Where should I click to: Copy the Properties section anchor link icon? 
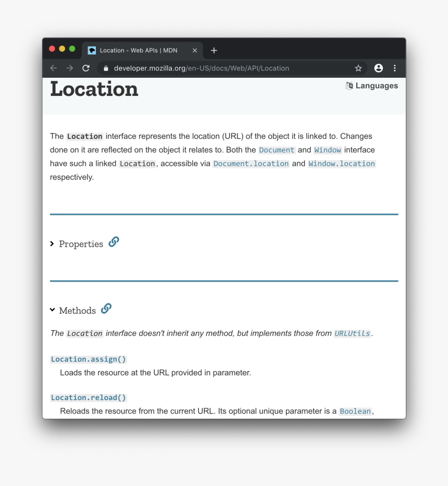pos(114,242)
